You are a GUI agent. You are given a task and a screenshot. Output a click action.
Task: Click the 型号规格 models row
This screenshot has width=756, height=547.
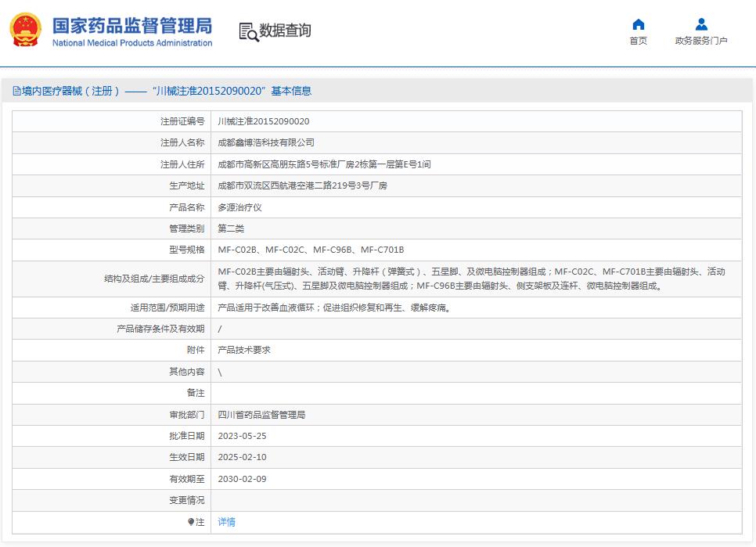[x=313, y=250]
